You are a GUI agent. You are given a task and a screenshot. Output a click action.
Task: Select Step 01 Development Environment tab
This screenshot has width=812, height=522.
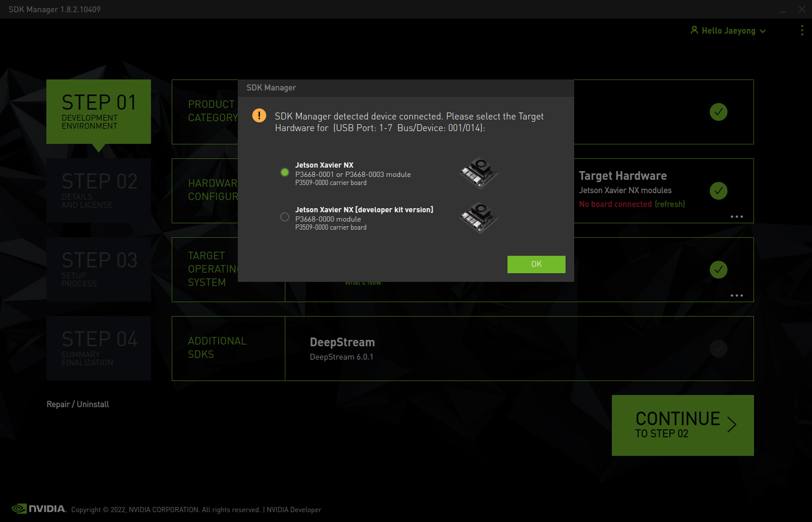coord(99,111)
